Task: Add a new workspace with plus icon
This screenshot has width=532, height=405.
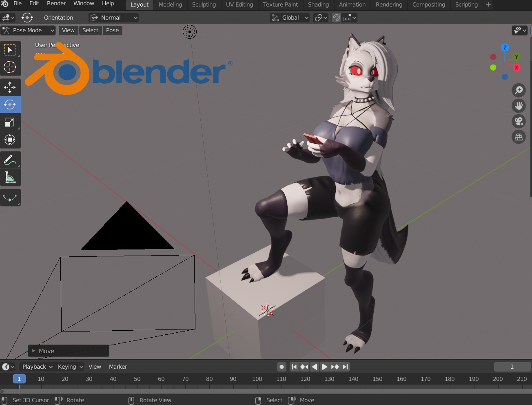Action: [x=488, y=4]
